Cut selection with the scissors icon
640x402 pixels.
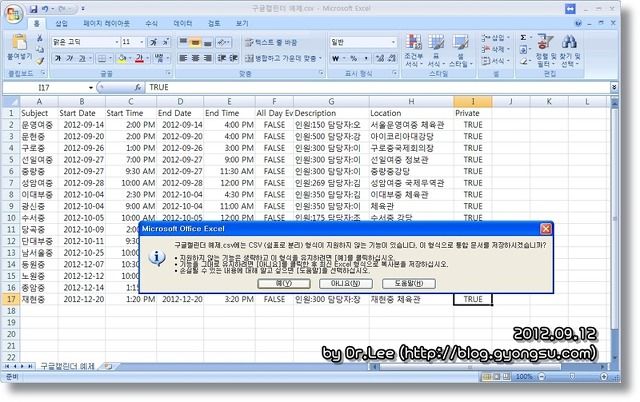point(40,39)
